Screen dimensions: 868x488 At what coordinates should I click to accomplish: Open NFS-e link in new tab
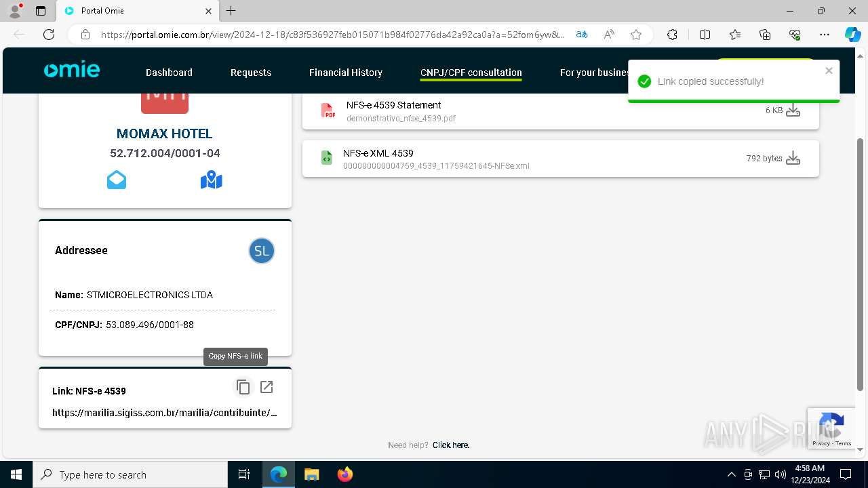pyautogui.click(x=267, y=387)
